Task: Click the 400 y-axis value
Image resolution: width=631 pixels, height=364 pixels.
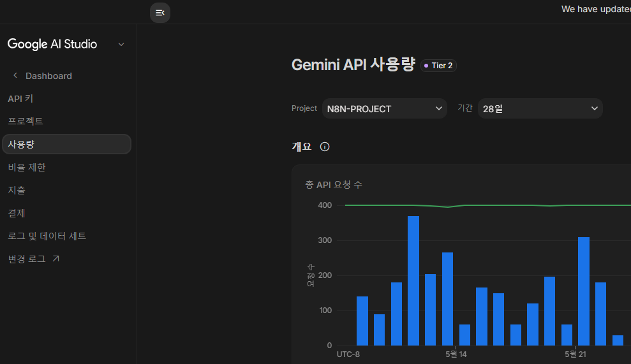Action: pos(325,205)
